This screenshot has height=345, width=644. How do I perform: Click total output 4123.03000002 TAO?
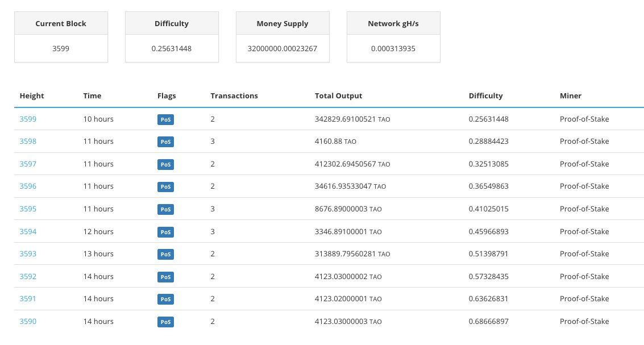pyautogui.click(x=348, y=276)
